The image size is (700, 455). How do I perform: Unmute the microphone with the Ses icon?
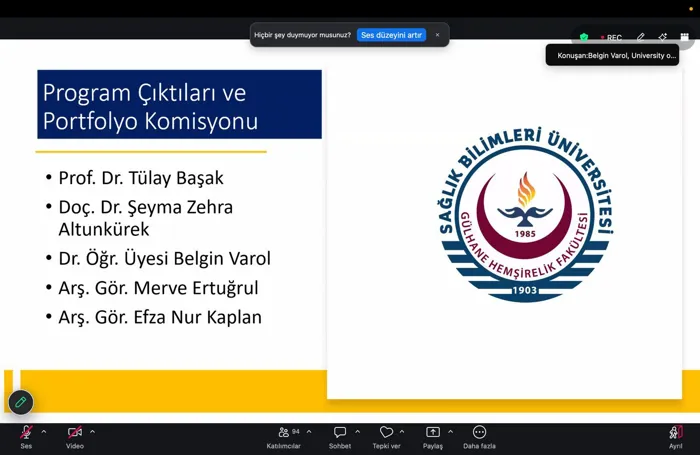click(x=26, y=432)
